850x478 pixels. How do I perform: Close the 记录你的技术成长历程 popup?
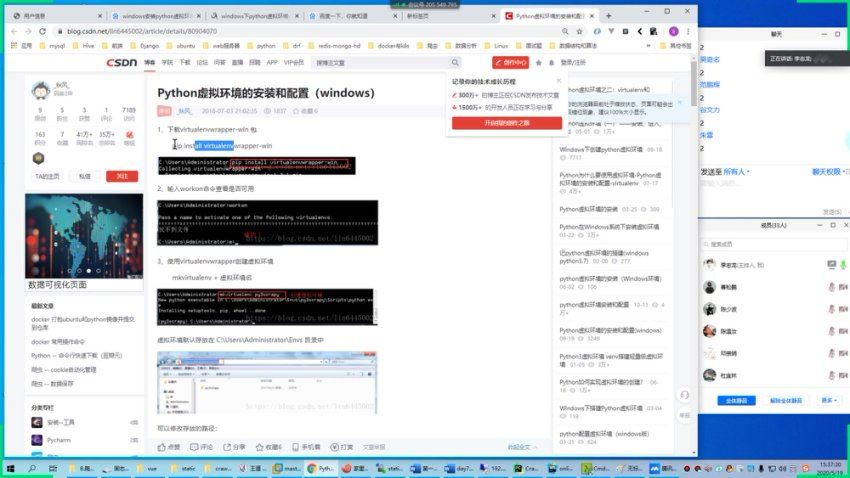point(558,81)
